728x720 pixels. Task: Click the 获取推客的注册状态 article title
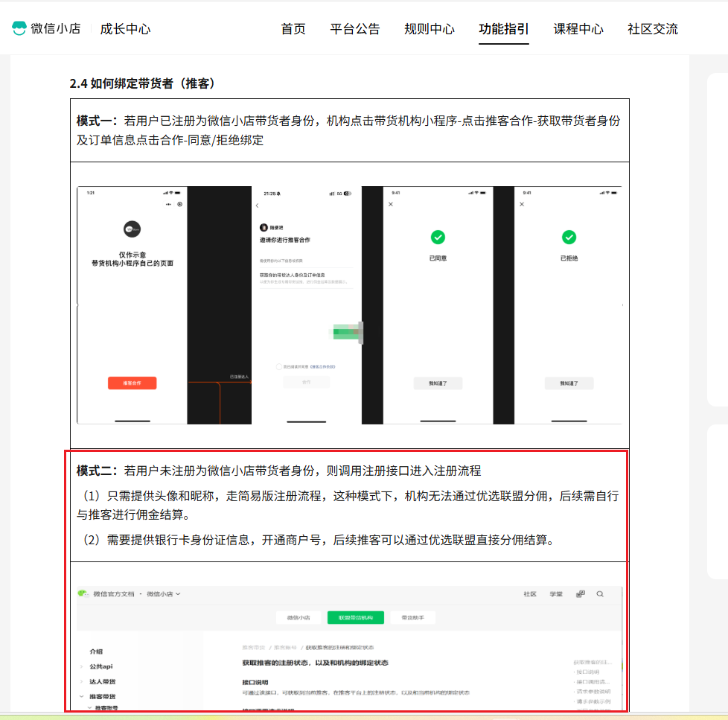(316, 663)
